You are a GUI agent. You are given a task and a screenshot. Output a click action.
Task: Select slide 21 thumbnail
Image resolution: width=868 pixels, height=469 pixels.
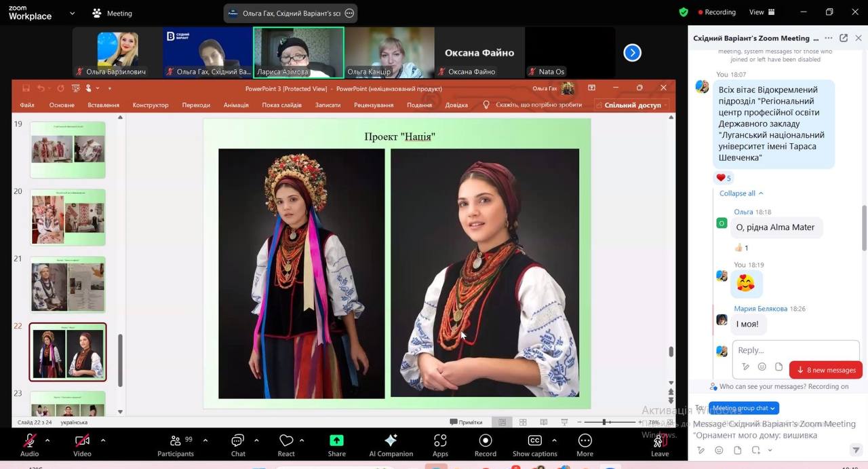68,284
